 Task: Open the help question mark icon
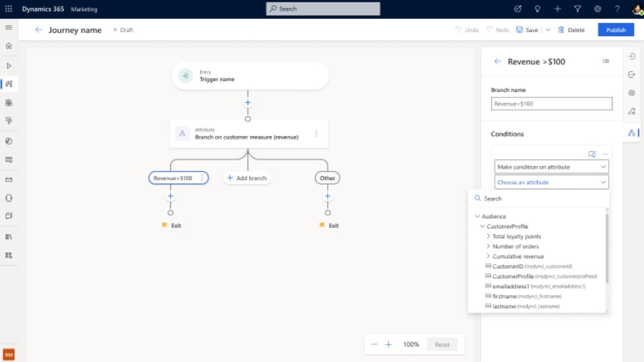[x=617, y=9]
